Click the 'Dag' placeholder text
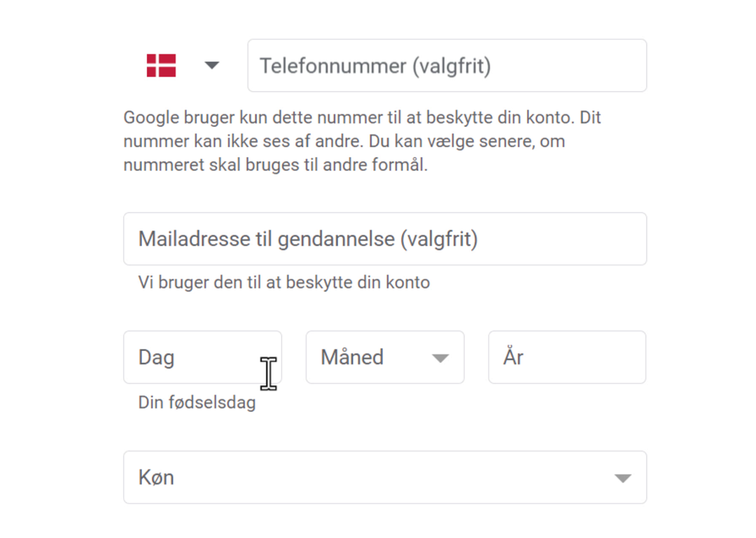 coord(156,358)
